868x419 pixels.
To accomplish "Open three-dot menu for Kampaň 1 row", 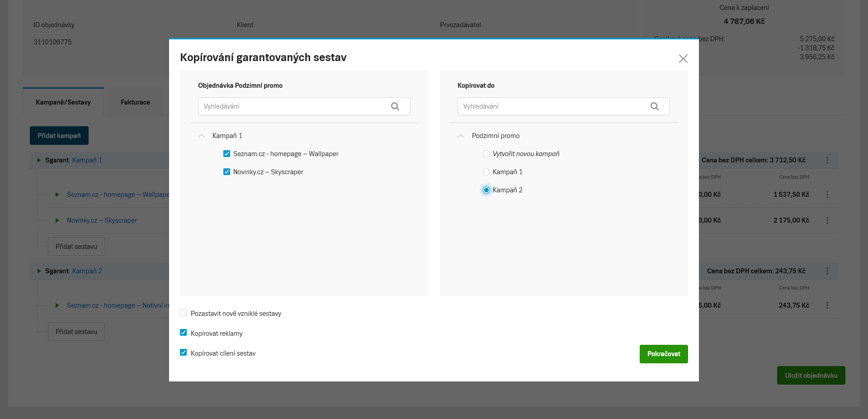I will tap(827, 160).
